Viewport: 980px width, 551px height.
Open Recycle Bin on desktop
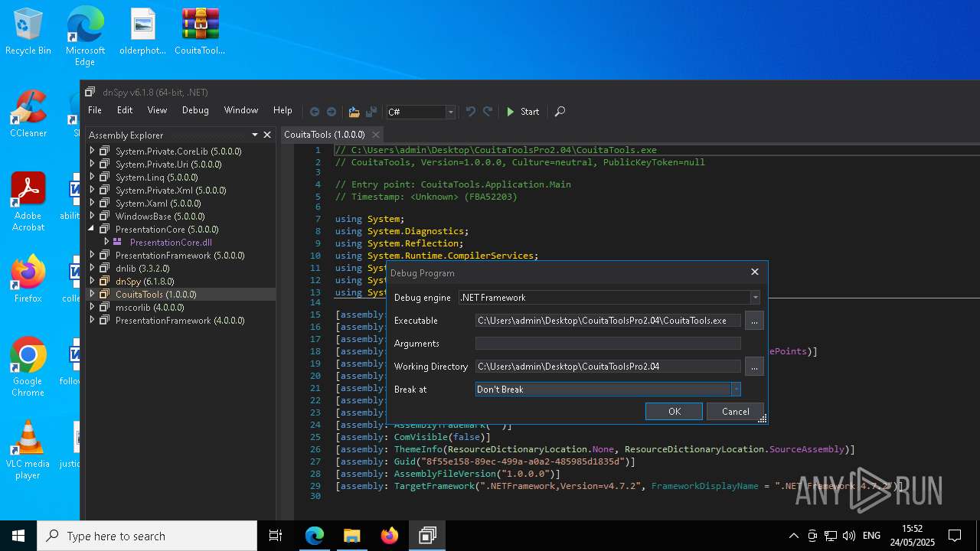click(x=28, y=32)
